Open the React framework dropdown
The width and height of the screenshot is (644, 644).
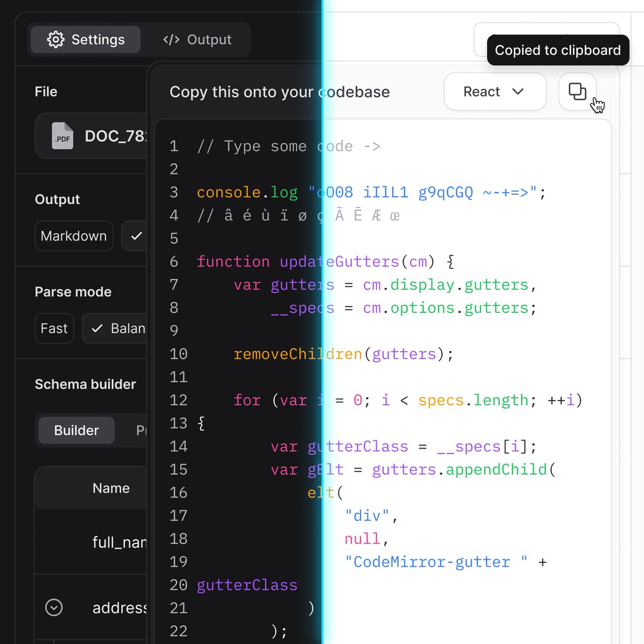coord(495,92)
